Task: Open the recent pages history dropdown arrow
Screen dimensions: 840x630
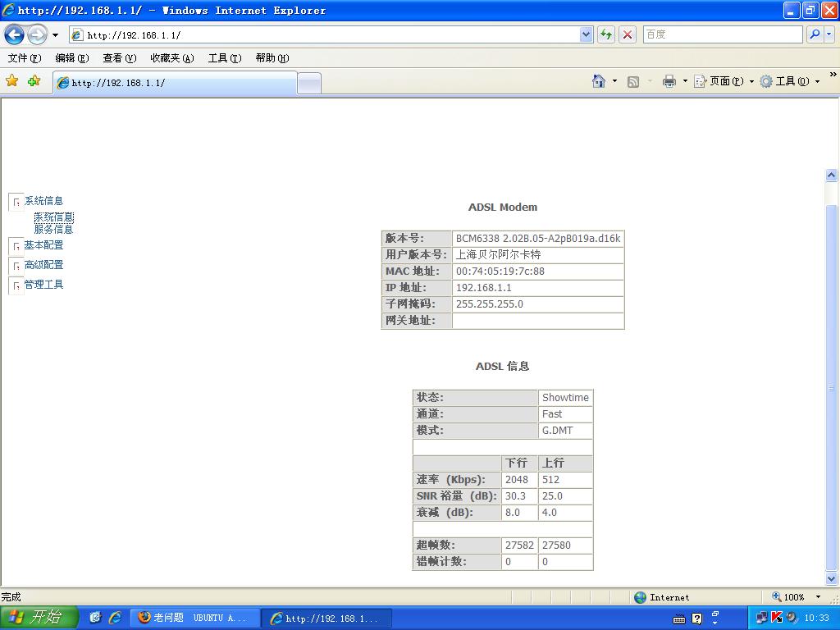Action: (x=55, y=35)
